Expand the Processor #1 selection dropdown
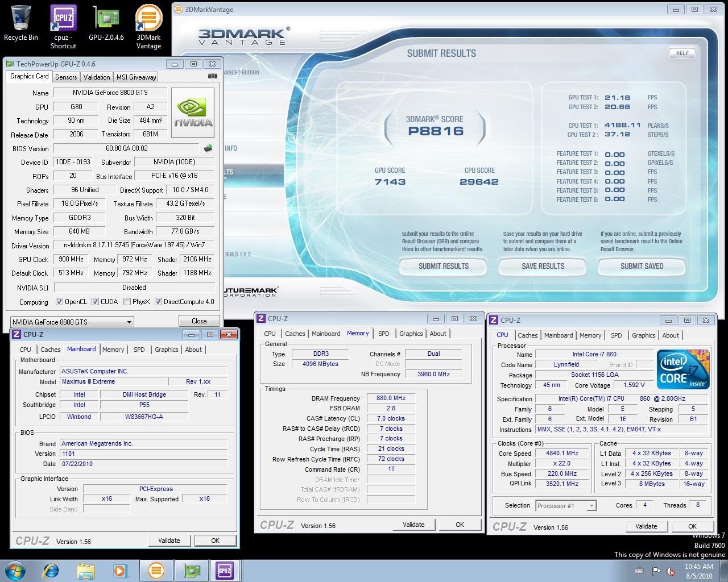Image resolution: width=728 pixels, height=582 pixels. (x=591, y=506)
